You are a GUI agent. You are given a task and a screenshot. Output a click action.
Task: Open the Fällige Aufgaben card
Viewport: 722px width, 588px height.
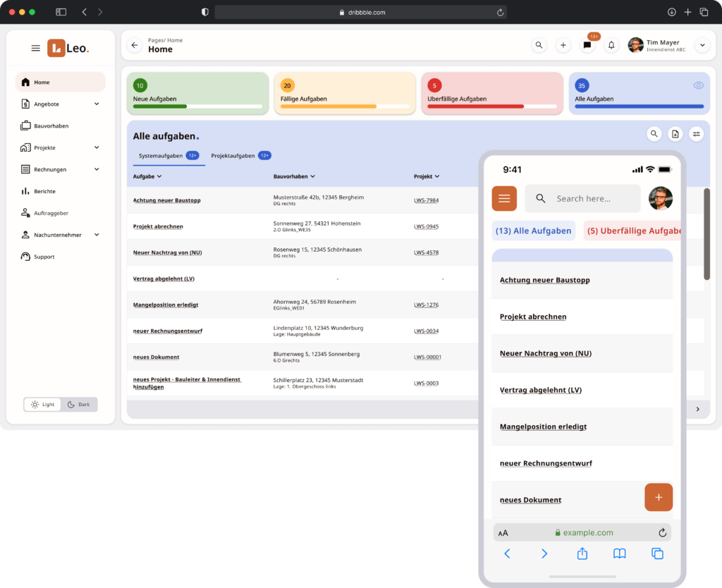point(345,93)
